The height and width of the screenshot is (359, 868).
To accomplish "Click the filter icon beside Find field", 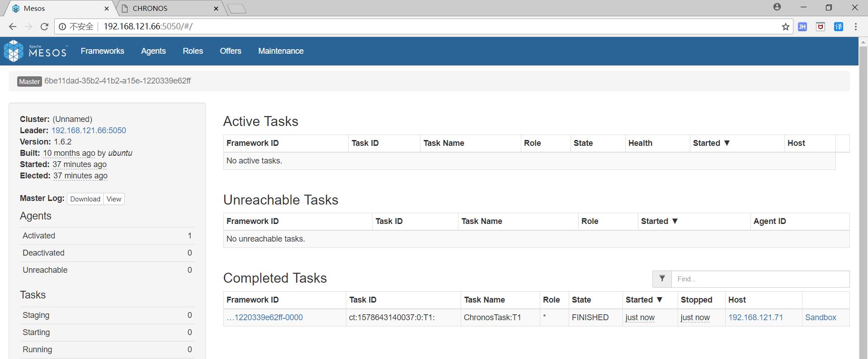I will [662, 279].
